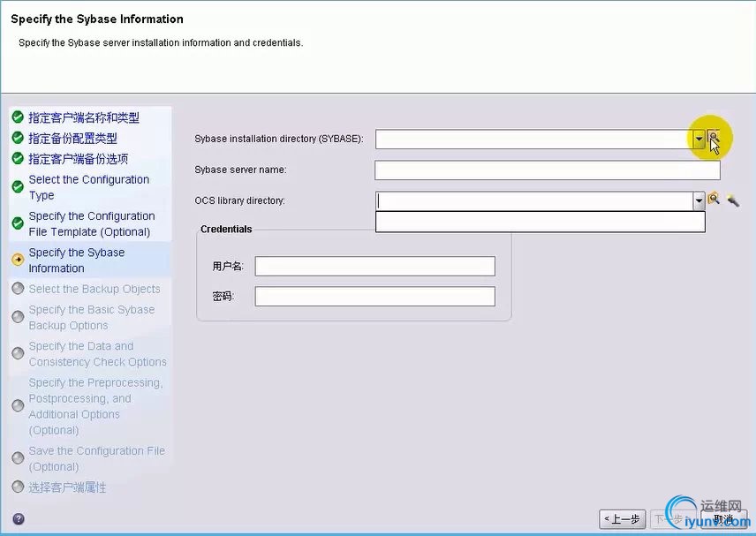
Task: Click the Sybase server name label
Action: pos(240,170)
